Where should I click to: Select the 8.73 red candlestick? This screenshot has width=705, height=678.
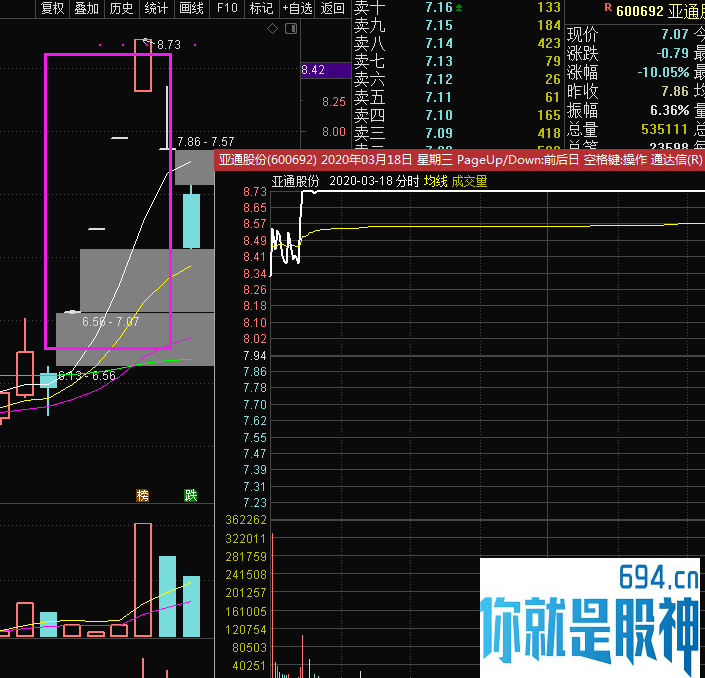tap(143, 65)
